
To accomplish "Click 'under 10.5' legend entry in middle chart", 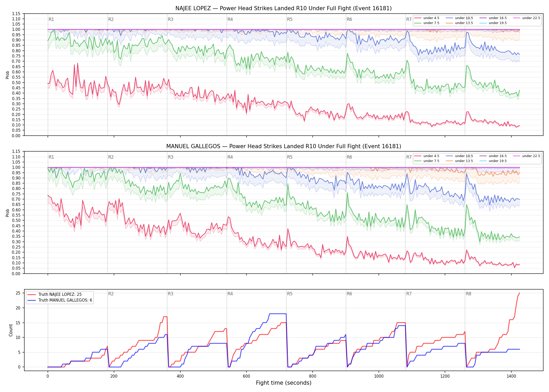I will [x=459, y=156].
